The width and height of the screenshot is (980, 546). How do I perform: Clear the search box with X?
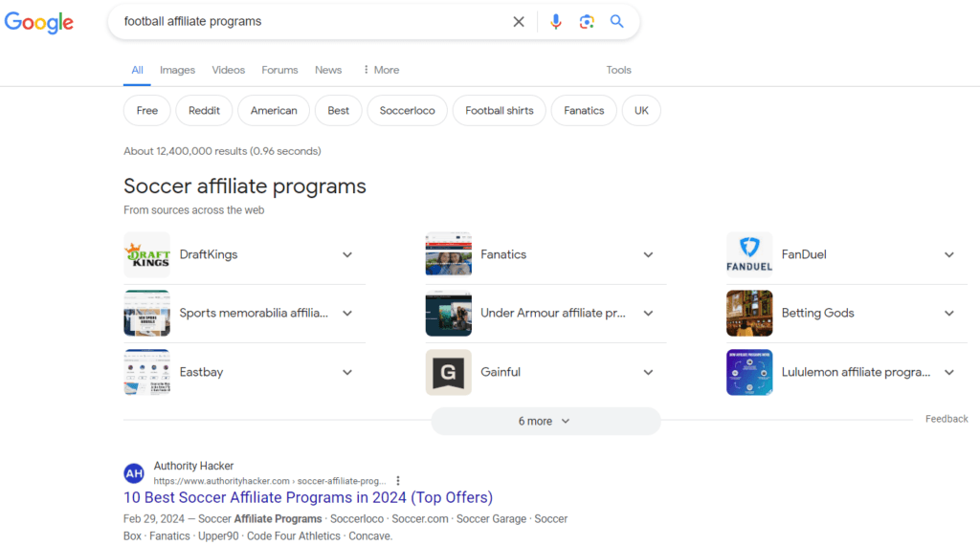click(519, 22)
